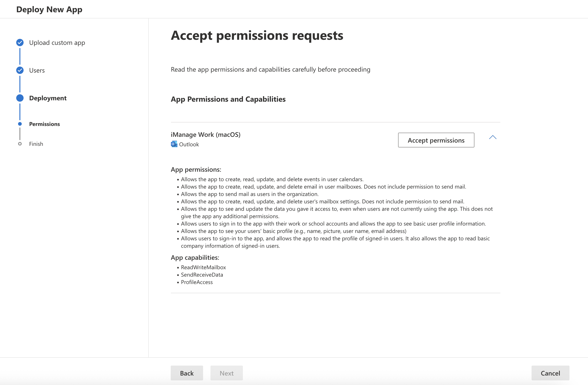Click the Deploy New App title

coord(49,9)
